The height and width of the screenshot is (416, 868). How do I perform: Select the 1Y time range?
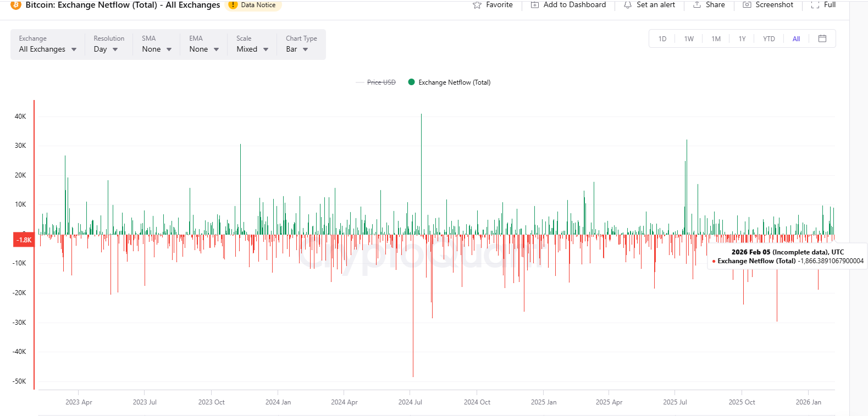[x=742, y=39]
